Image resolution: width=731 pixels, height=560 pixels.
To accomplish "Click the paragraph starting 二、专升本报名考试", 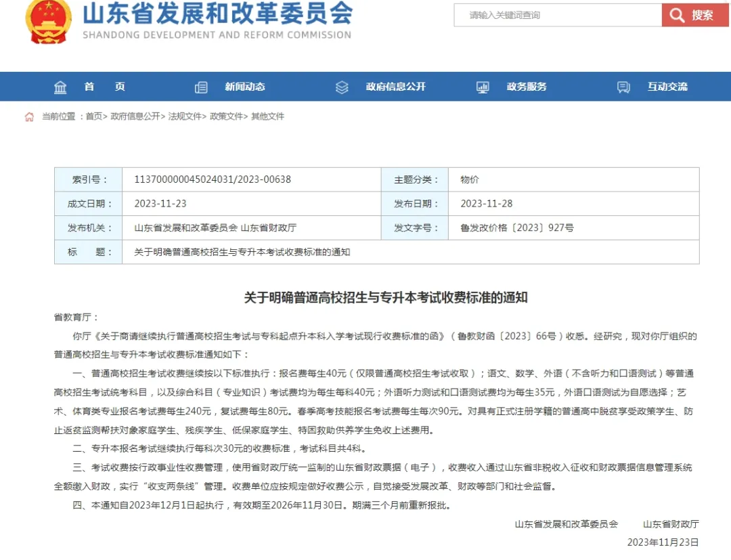I will tap(220, 448).
